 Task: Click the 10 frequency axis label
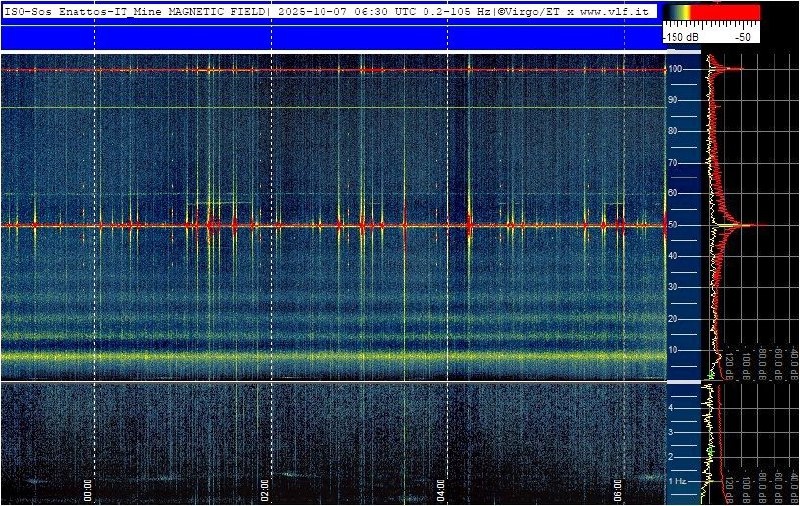point(673,350)
